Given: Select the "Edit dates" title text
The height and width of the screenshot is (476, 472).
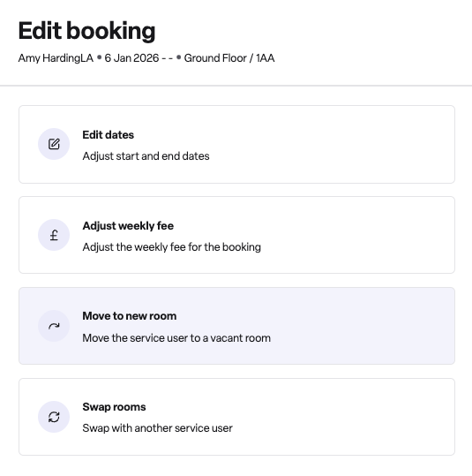Looking at the screenshot, I should pos(108,135).
